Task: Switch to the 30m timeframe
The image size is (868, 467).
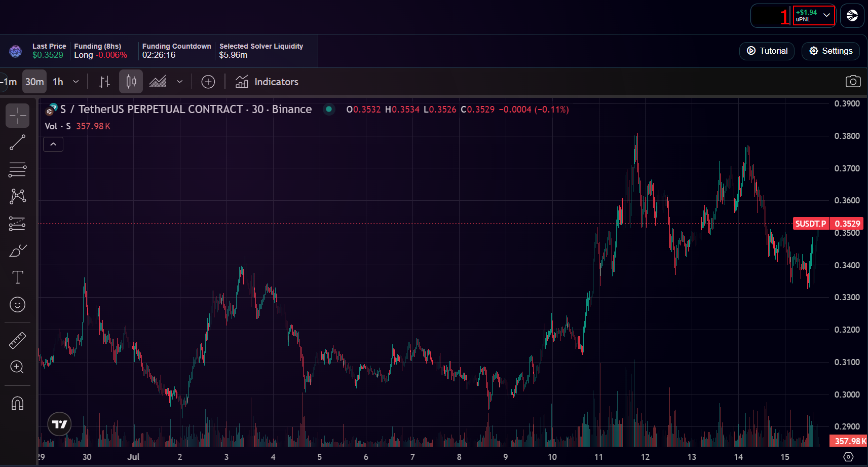Action: point(34,81)
